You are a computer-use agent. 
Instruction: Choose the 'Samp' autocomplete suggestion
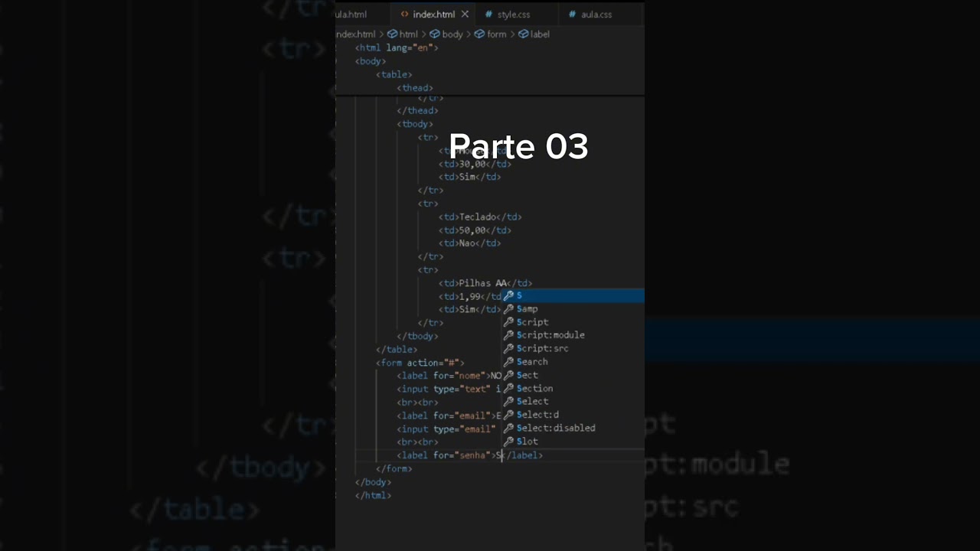pyautogui.click(x=573, y=309)
